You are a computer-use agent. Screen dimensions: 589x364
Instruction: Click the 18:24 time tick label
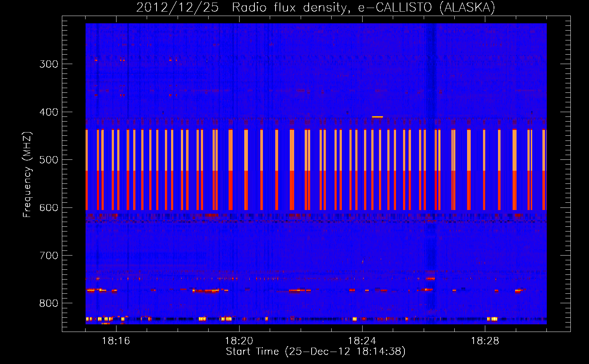click(x=362, y=341)
